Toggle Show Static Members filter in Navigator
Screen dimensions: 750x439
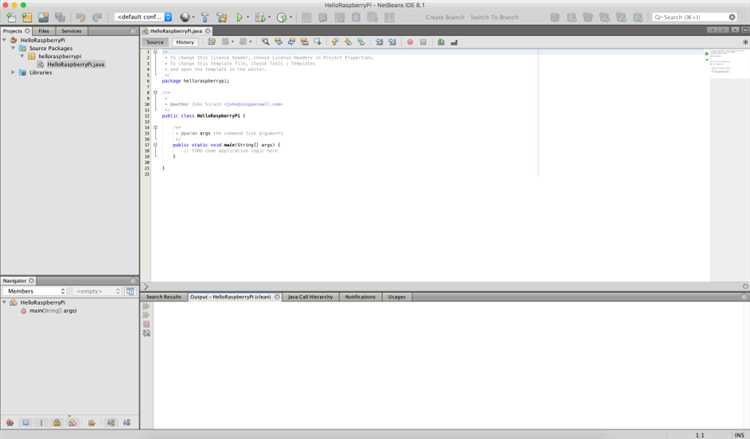(x=41, y=423)
